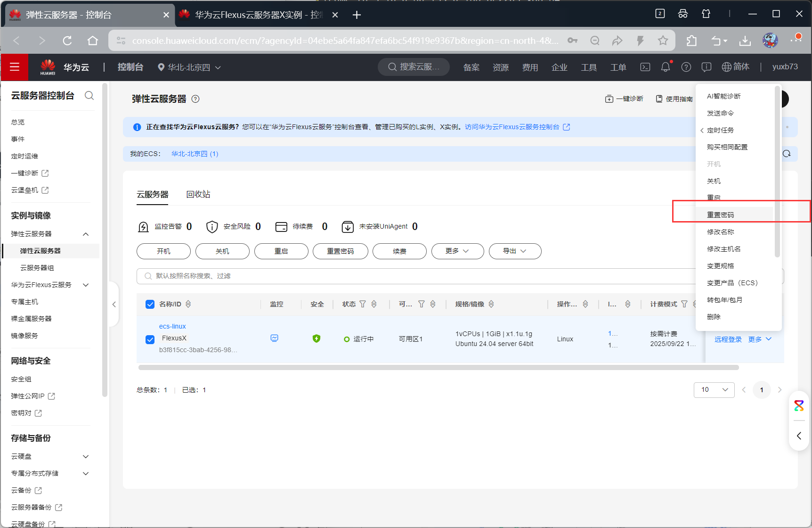The width and height of the screenshot is (812, 528).
Task: Expand 华为云Flexus云服务 sidebar group
Action: [86, 285]
